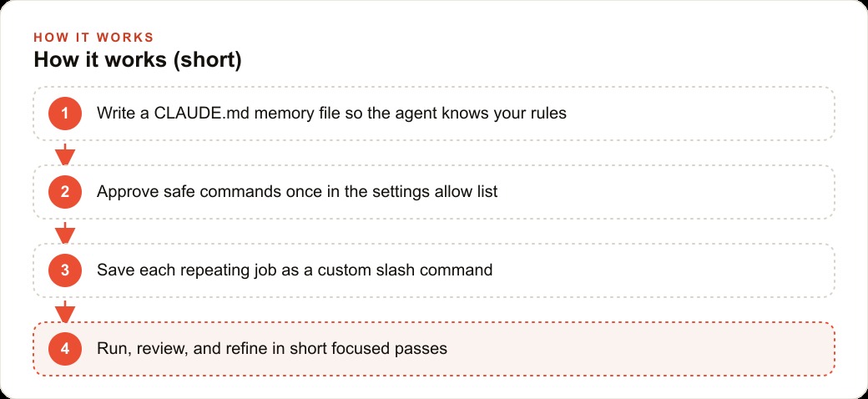The height and width of the screenshot is (399, 868).
Task: Click the arrow between steps 2 and 3
Action: (65, 232)
